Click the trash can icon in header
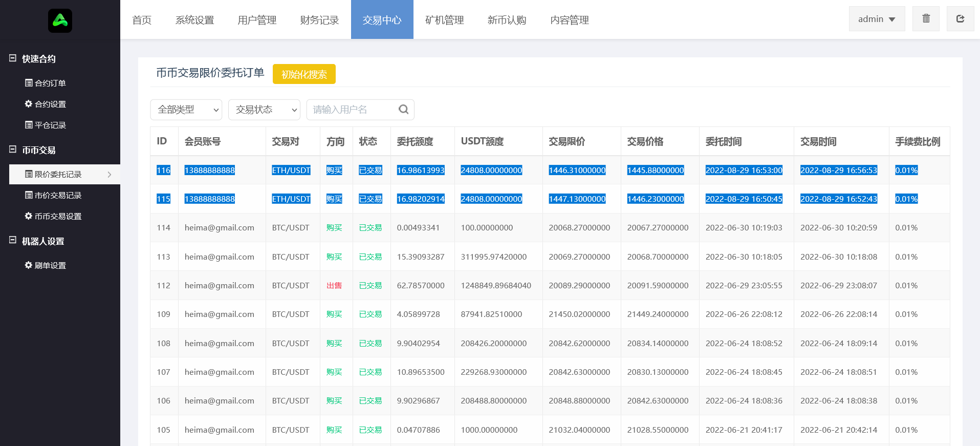This screenshot has width=980, height=446. click(926, 19)
